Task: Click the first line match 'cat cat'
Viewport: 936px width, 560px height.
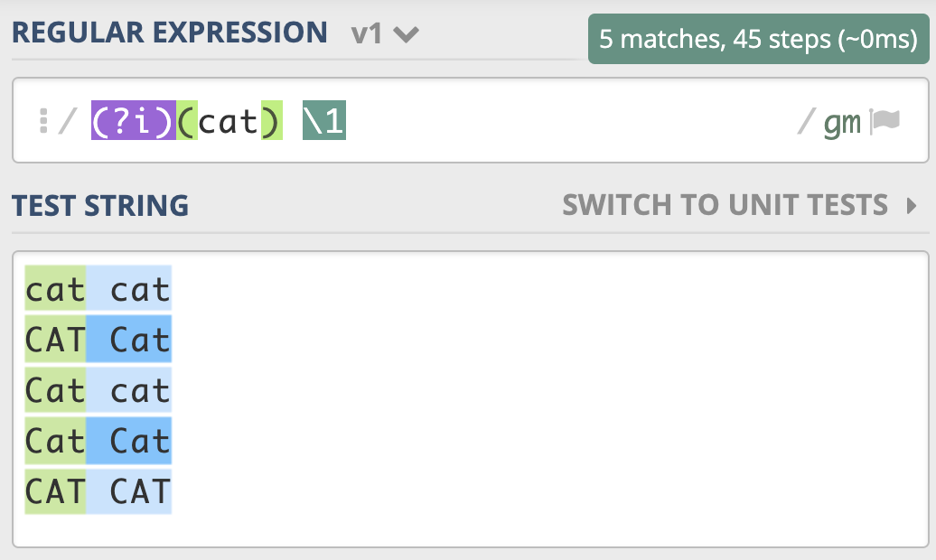Action: click(x=98, y=288)
